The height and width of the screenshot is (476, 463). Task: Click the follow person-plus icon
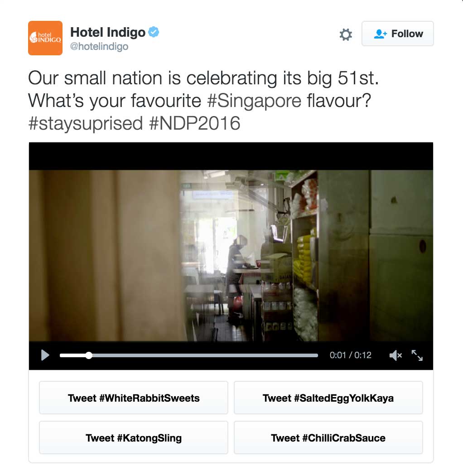click(380, 34)
